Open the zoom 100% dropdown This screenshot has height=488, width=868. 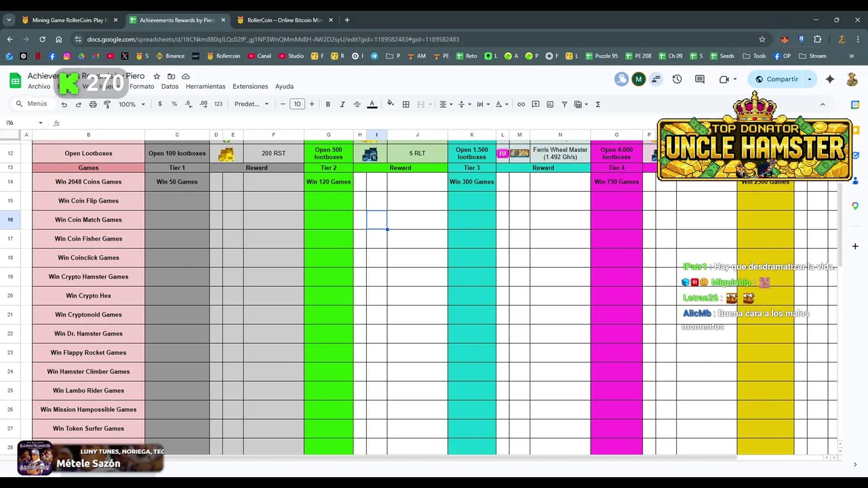pos(132,104)
